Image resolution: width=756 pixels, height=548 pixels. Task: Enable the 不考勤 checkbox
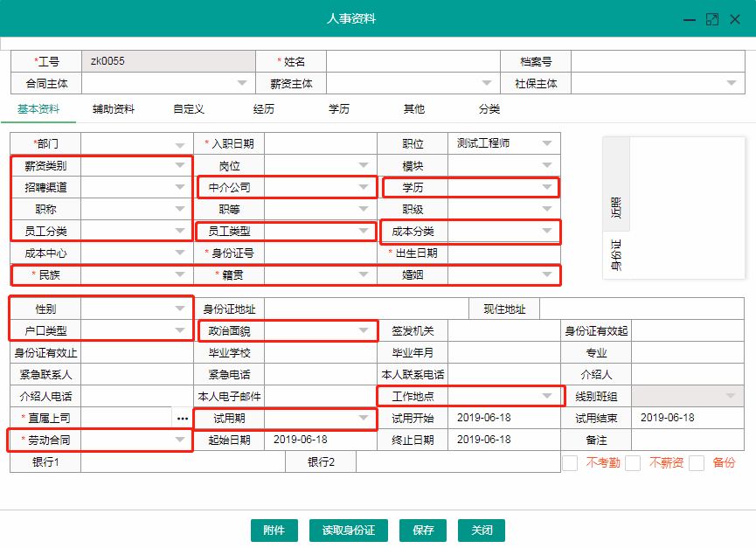coord(570,463)
